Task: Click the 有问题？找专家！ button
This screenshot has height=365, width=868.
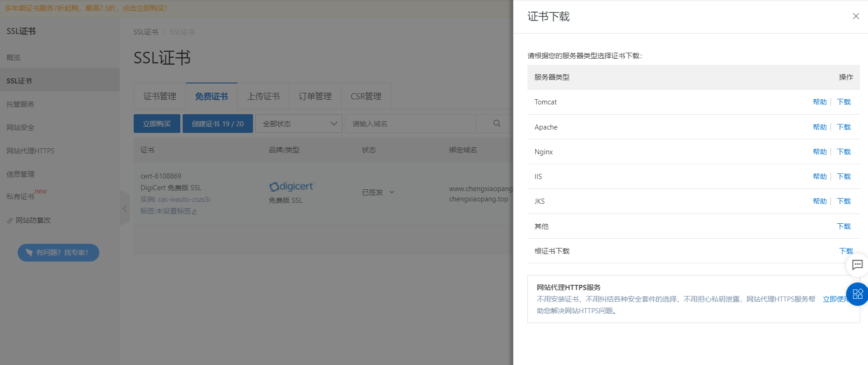Action: 58,253
